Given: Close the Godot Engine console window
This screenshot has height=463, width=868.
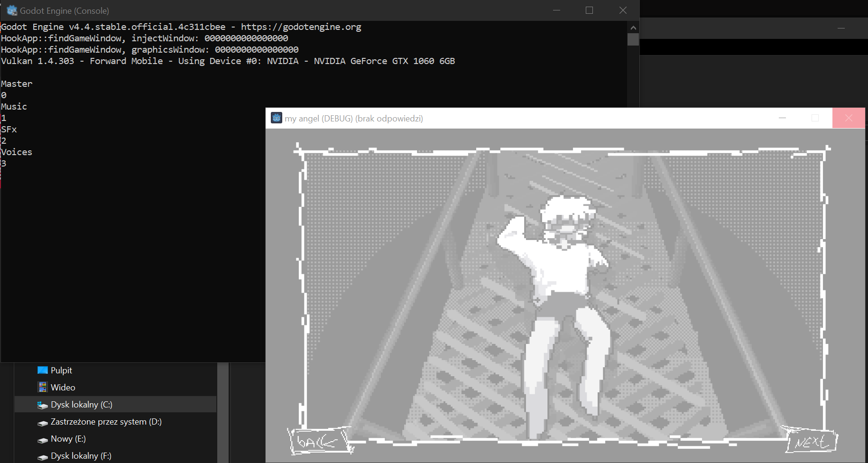Looking at the screenshot, I should click(x=623, y=10).
